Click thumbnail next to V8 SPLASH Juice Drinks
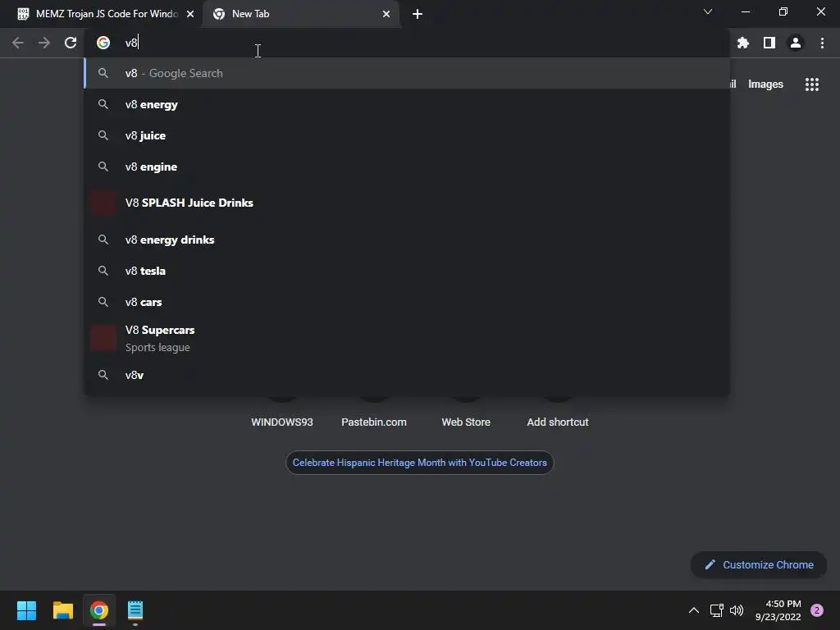Viewport: 840px width, 630px height. coord(103,203)
